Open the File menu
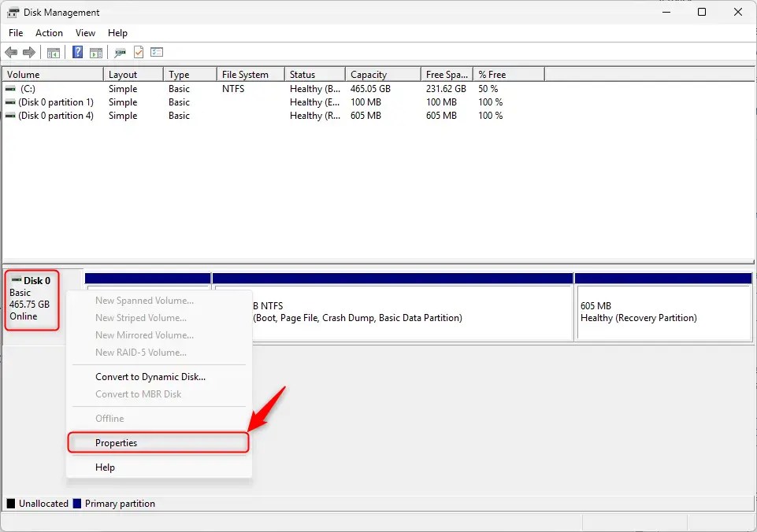757x532 pixels. coord(16,33)
